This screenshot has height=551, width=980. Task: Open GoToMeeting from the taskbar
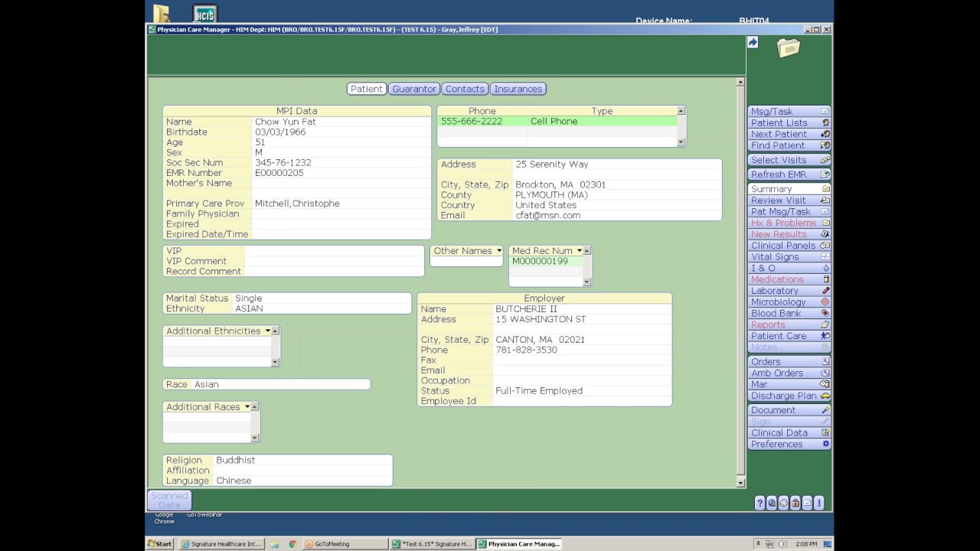pos(345,544)
